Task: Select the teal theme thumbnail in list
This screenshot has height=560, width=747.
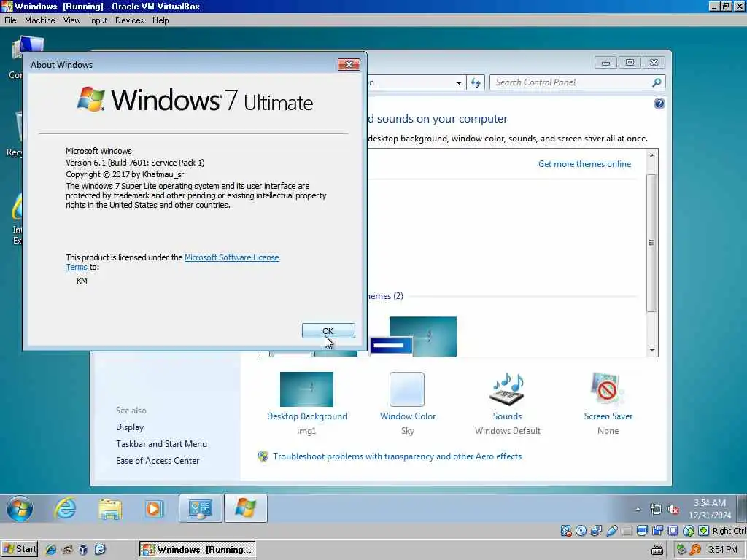Action: click(422, 336)
